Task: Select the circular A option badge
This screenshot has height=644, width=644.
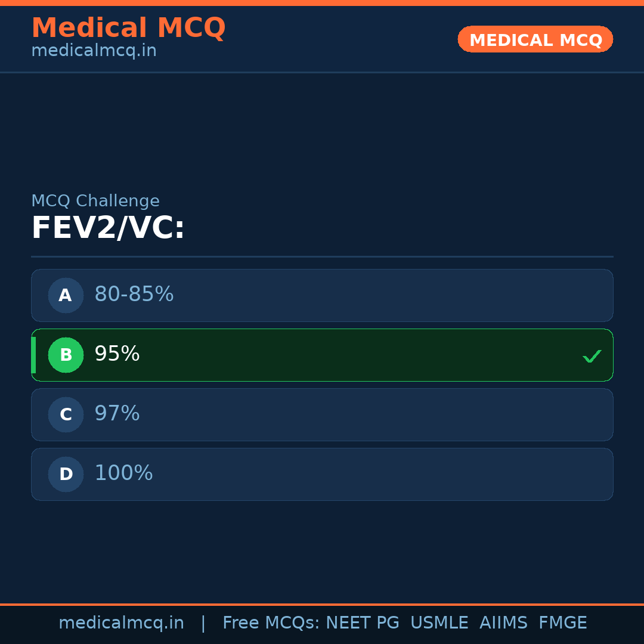Action: coord(66,295)
